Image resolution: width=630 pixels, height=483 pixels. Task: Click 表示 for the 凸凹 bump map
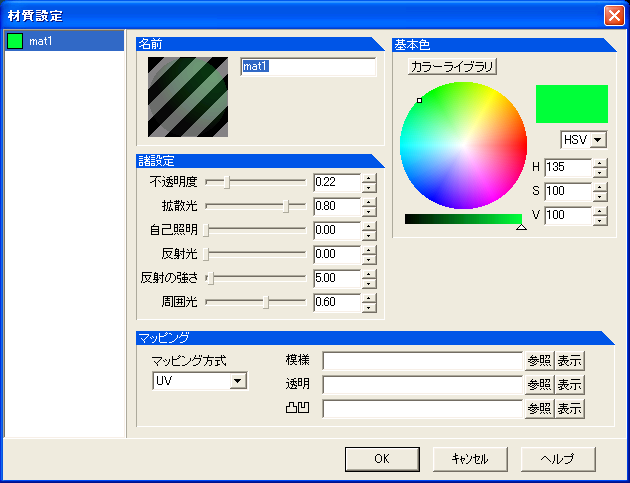[569, 409]
